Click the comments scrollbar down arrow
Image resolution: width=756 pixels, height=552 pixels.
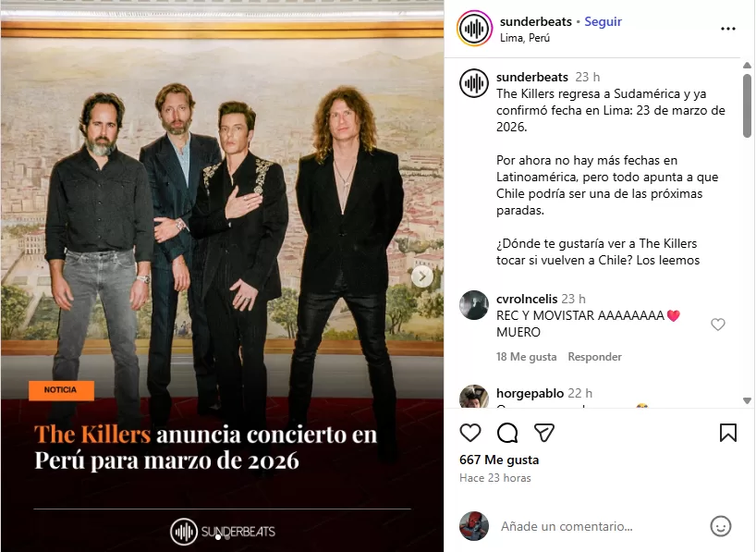(747, 400)
